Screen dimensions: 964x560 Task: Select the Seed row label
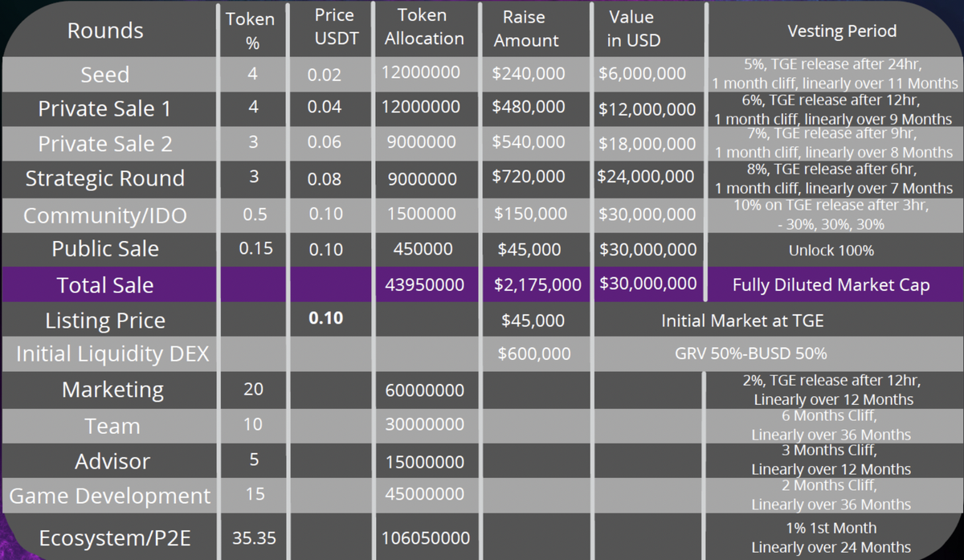coord(105,75)
